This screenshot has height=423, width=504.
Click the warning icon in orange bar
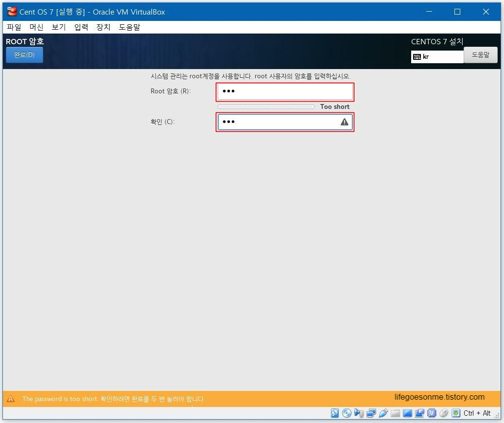[x=11, y=399]
